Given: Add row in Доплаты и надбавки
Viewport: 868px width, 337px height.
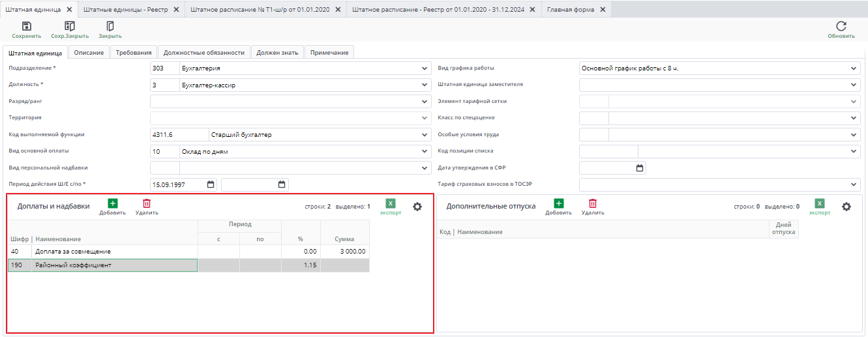Looking at the screenshot, I should [112, 204].
